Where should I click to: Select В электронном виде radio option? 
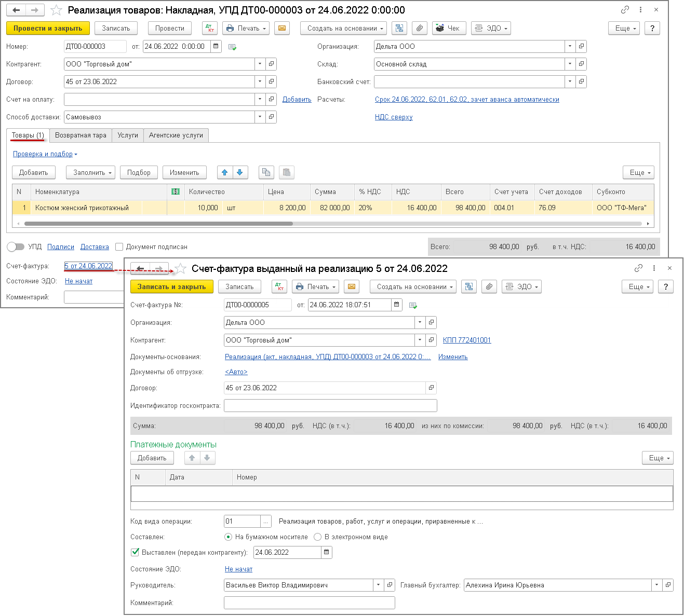317,537
